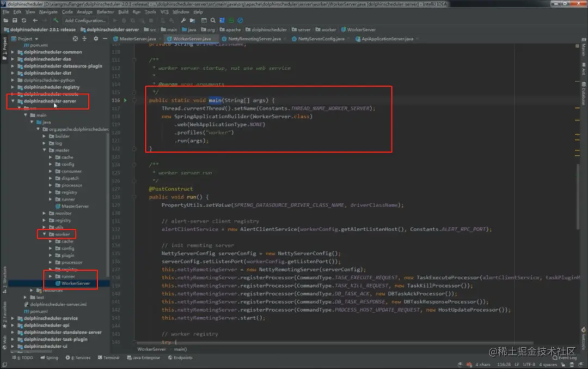The height and width of the screenshot is (369, 588).
Task: Expand dolphinscheduler-common module
Action: click(x=13, y=52)
